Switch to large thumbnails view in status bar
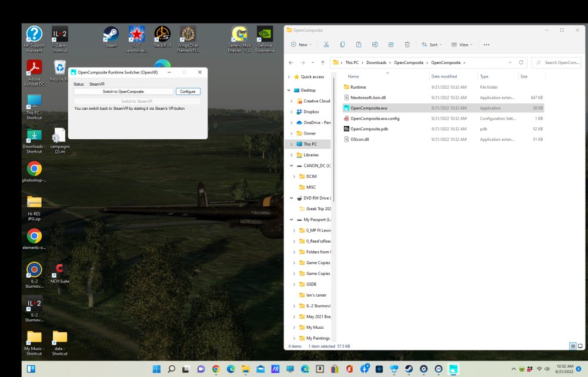 pyautogui.click(x=580, y=346)
